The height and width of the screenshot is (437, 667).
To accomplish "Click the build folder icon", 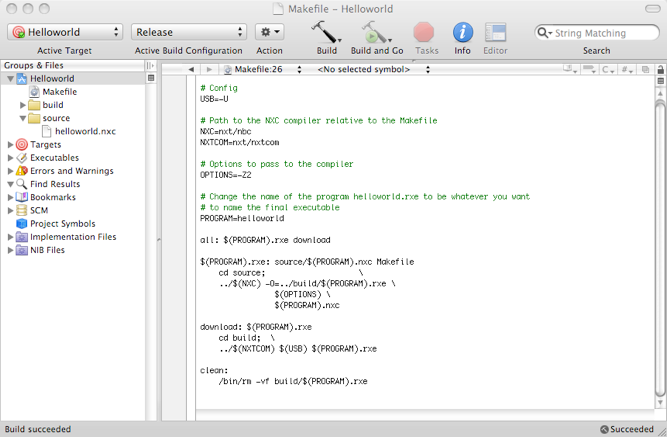I will (34, 105).
